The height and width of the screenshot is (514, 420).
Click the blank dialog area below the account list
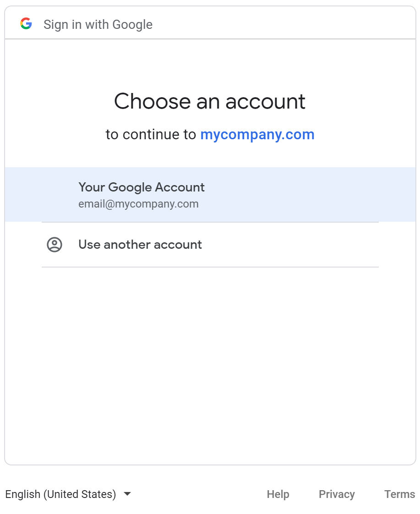point(210,366)
